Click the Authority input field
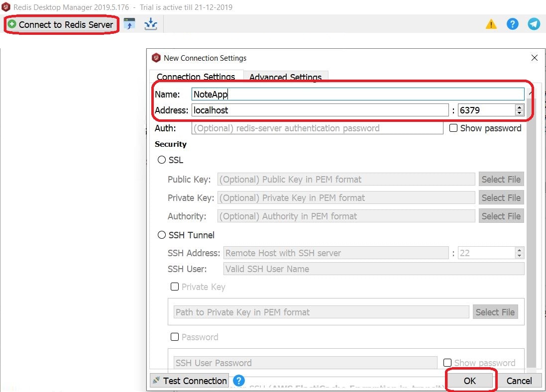546x392 pixels. tap(346, 216)
